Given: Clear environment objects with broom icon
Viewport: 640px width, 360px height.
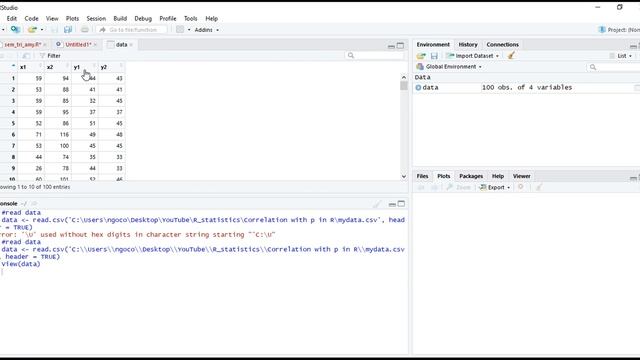Looking at the screenshot, I should [511, 56].
